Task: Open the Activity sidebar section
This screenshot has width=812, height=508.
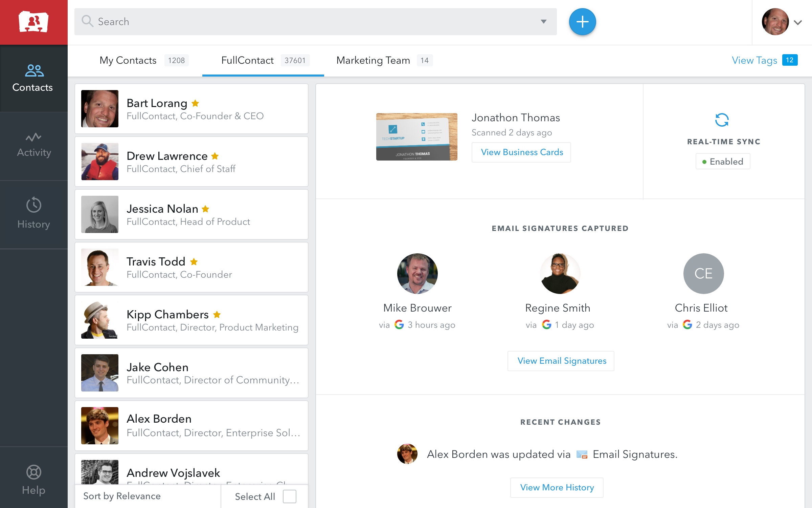Action: 34,145
